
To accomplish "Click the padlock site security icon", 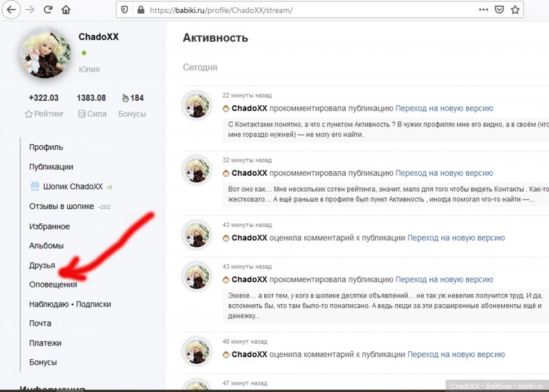I will (141, 10).
